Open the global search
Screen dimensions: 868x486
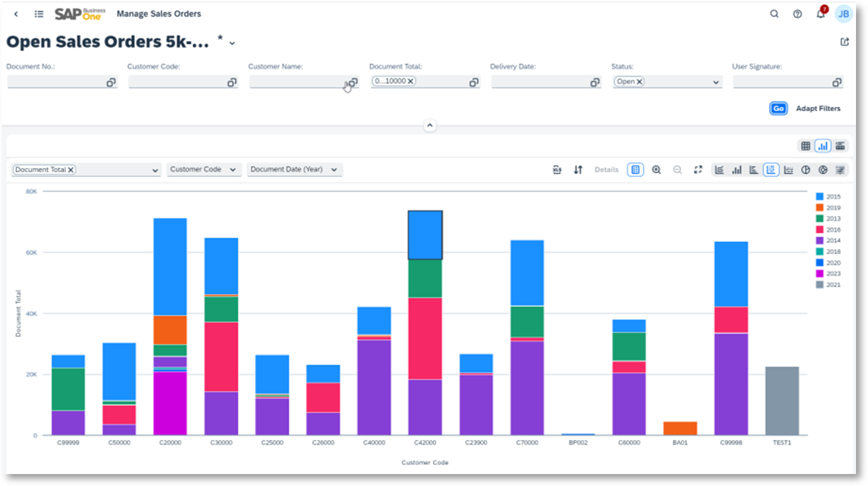774,14
